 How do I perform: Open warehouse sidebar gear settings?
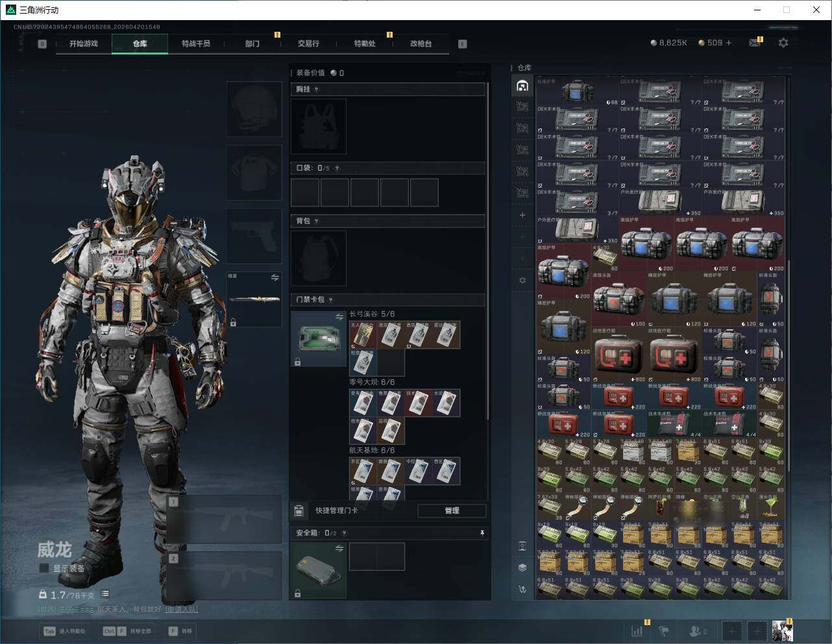pos(522,280)
